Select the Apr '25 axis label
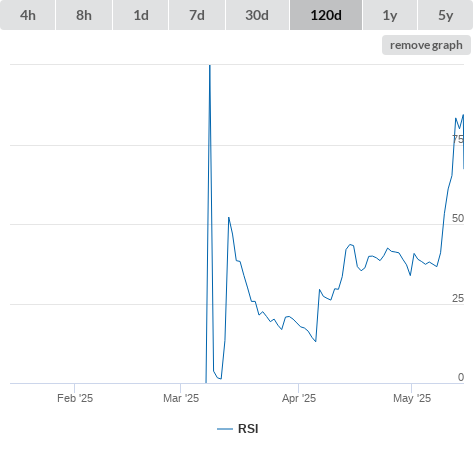 [x=299, y=398]
